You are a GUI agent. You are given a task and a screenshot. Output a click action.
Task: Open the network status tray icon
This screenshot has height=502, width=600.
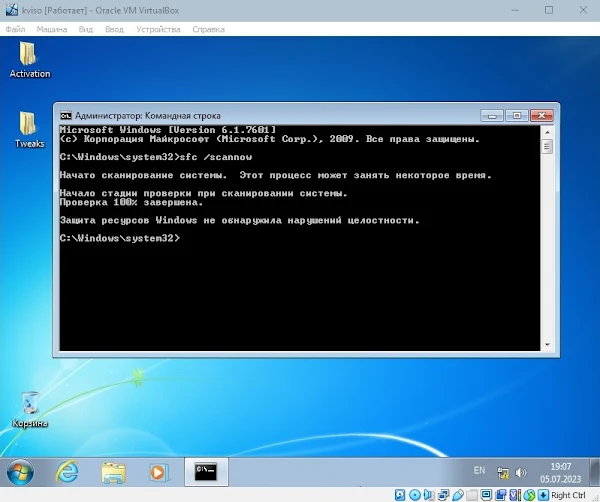tap(503, 473)
